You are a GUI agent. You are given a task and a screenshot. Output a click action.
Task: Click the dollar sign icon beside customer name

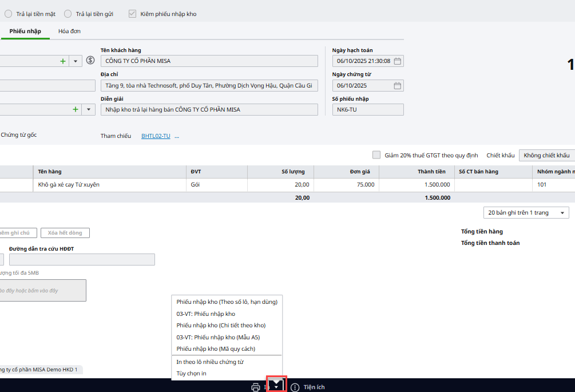pyautogui.click(x=90, y=61)
